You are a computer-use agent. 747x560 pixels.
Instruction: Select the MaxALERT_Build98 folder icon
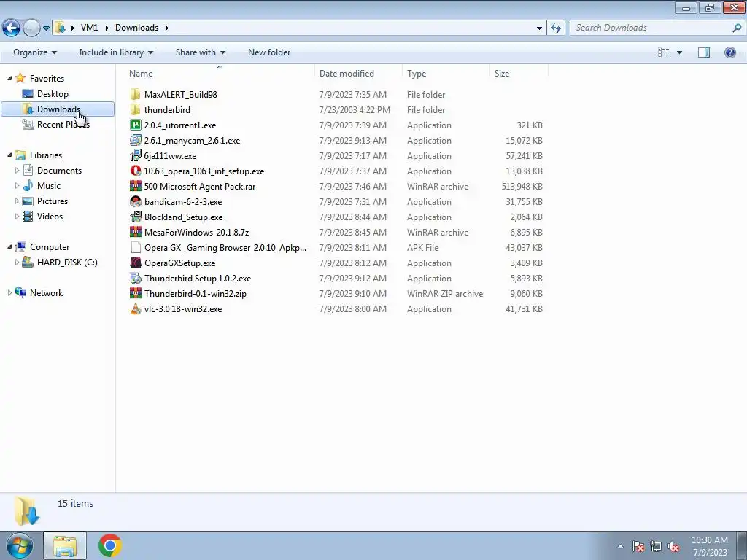tap(135, 94)
